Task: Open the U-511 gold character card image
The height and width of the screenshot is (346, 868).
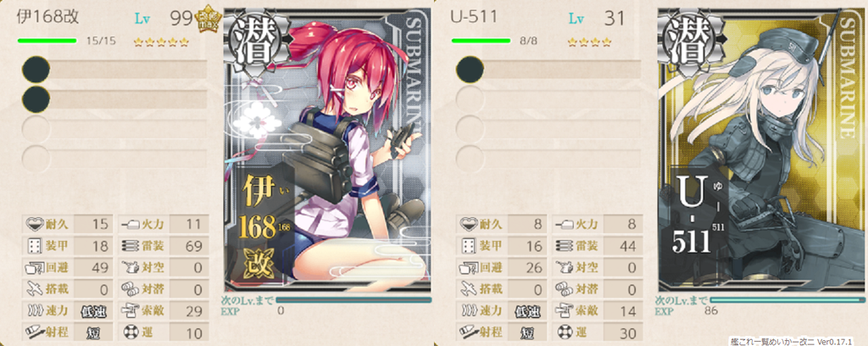Action: pos(762,149)
